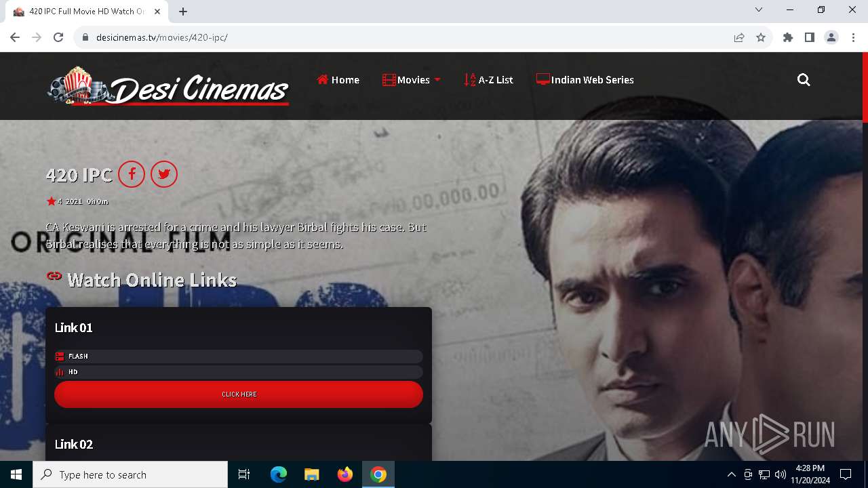Click the address bar URL
The width and height of the screenshot is (868, 488).
[161, 37]
